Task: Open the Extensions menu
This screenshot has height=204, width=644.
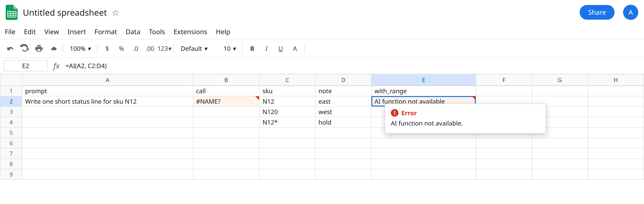Action: tap(190, 32)
